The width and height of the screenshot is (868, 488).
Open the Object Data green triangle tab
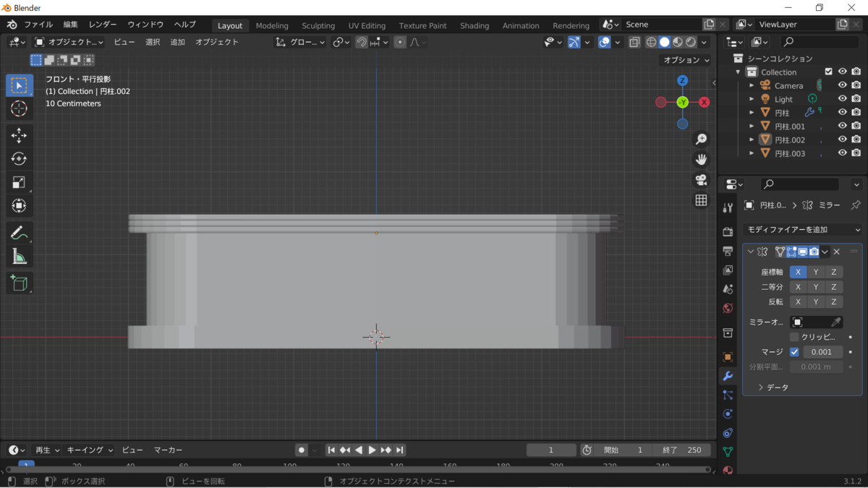click(x=728, y=451)
